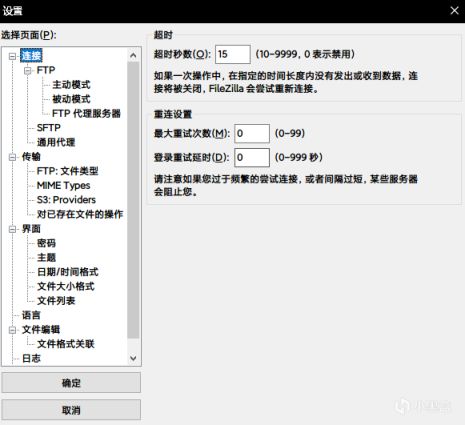Open the FTP settings page

pos(46,70)
